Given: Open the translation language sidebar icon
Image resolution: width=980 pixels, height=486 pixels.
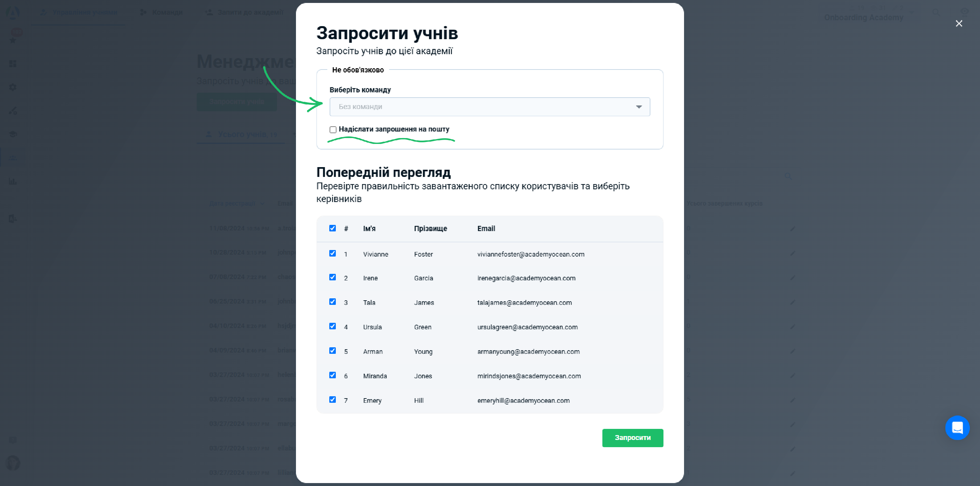Looking at the screenshot, I should pos(13,218).
